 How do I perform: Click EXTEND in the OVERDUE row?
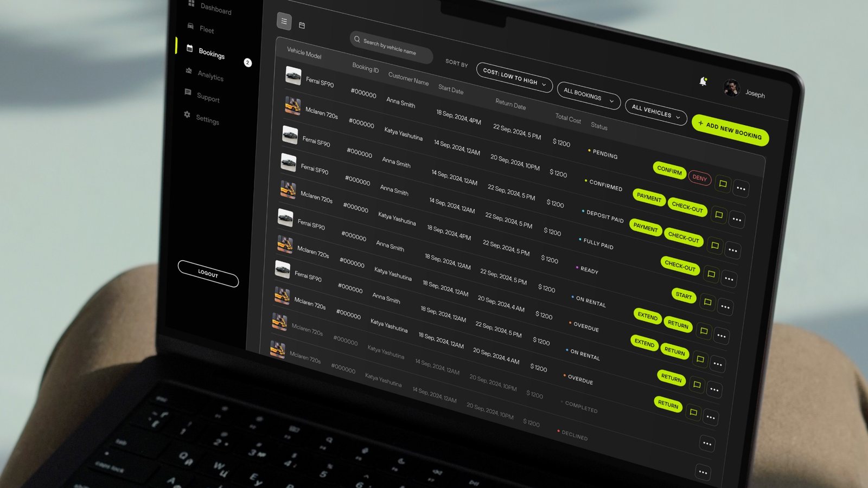coord(644,343)
